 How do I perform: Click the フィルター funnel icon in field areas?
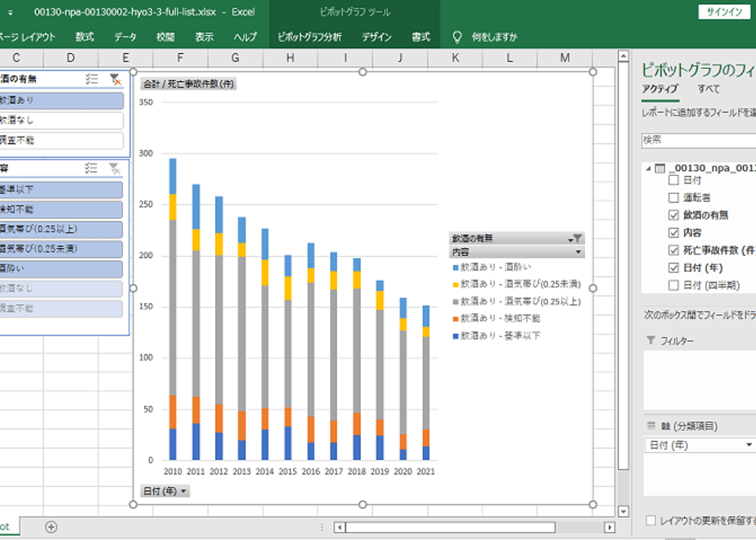coord(651,340)
